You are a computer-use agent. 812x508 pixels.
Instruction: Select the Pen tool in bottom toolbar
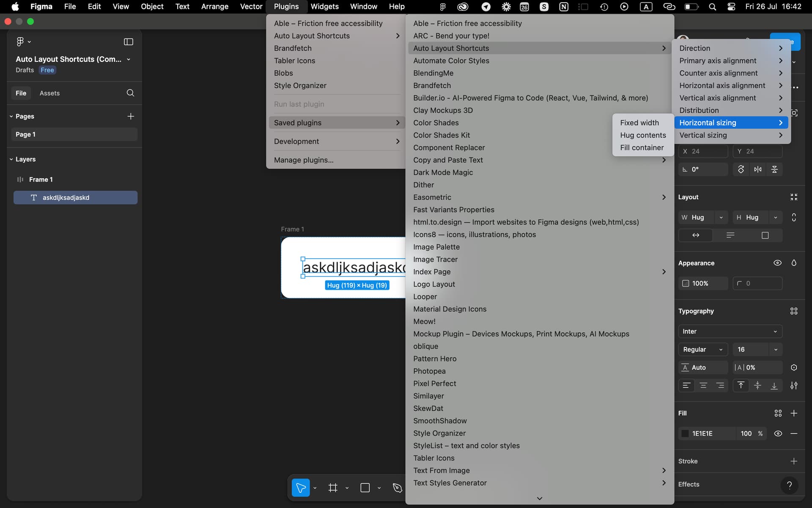pyautogui.click(x=397, y=488)
